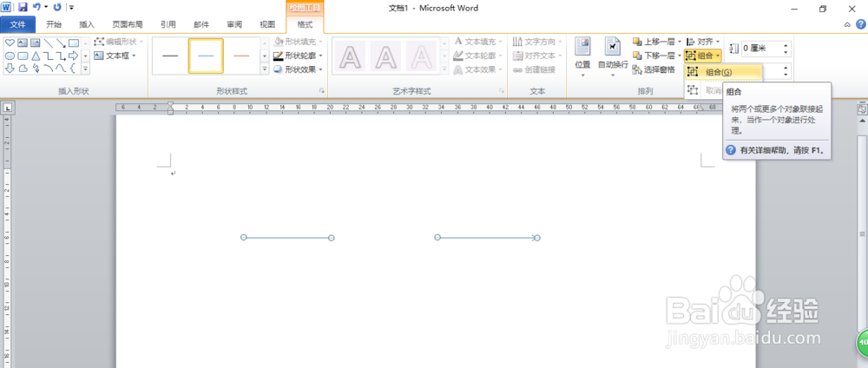
Task: Expand the shapes gallery More button
Action: point(85,69)
